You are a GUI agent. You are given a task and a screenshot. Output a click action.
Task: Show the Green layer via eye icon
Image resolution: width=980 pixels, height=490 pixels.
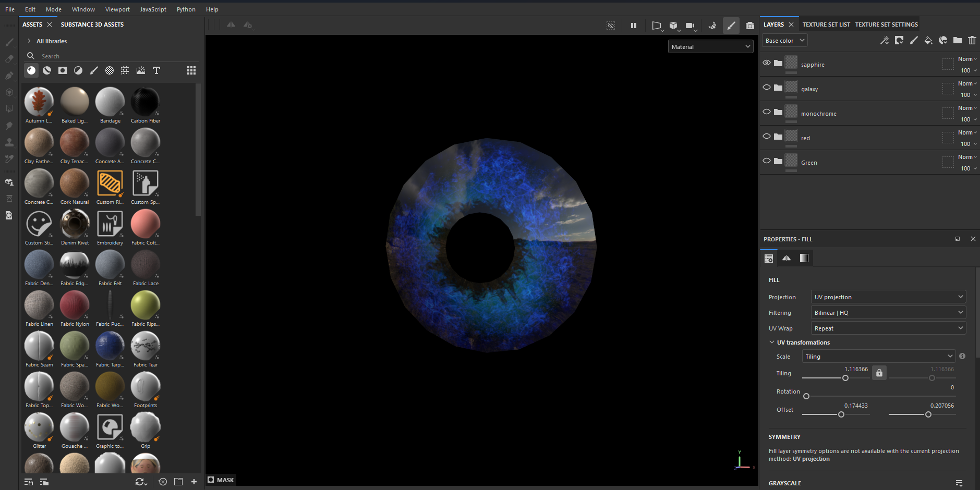[x=766, y=161]
